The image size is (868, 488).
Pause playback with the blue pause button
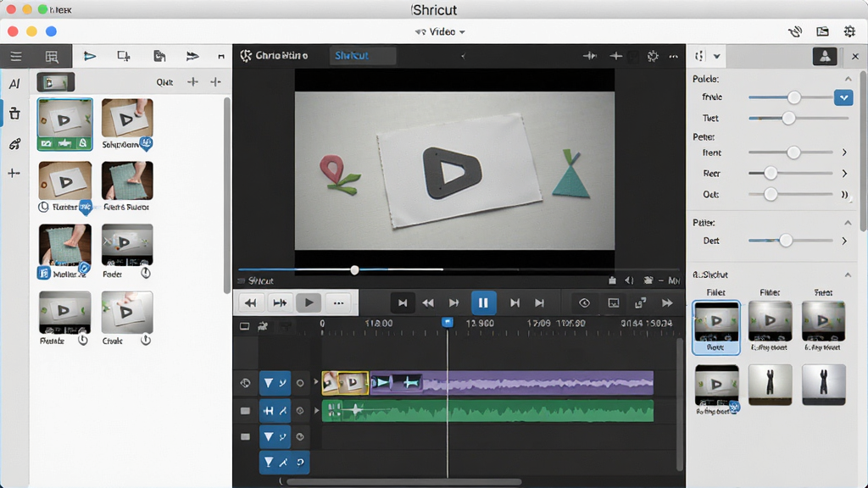(483, 302)
